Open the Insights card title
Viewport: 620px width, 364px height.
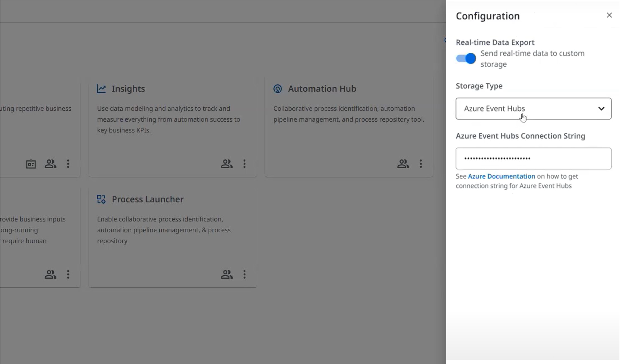(x=128, y=89)
